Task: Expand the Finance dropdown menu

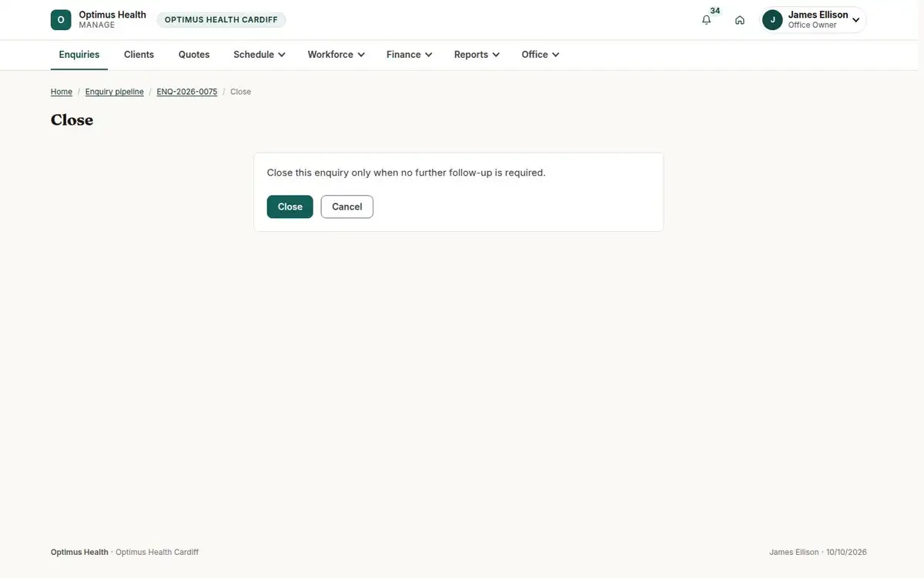Action: click(x=409, y=55)
